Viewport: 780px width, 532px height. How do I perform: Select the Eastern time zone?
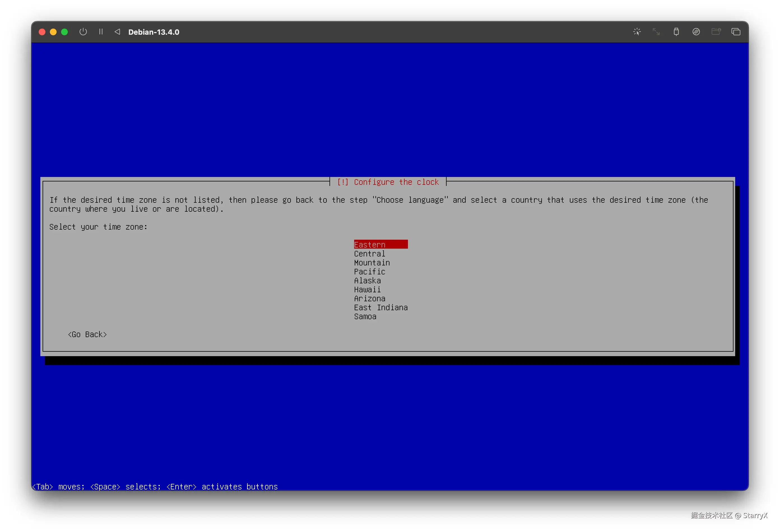point(370,244)
